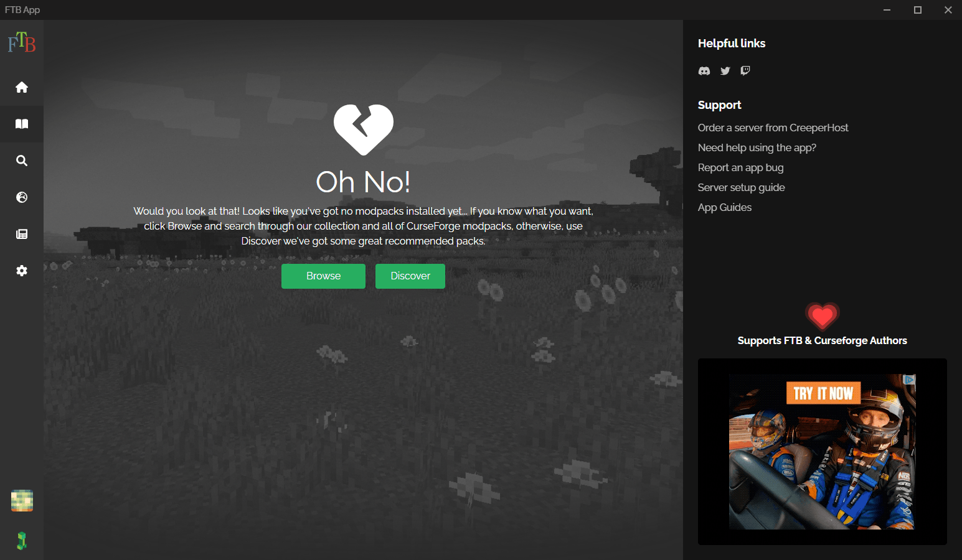Select the creeper icon at bottom left
962x560 pixels.
(22, 540)
